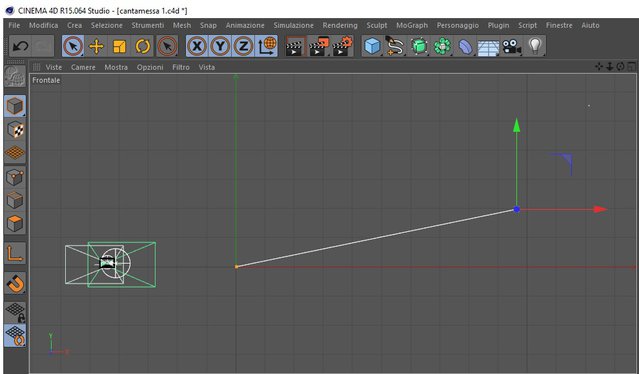Toggle the Y axis lock
The width and height of the screenshot is (639, 374).
[220, 46]
